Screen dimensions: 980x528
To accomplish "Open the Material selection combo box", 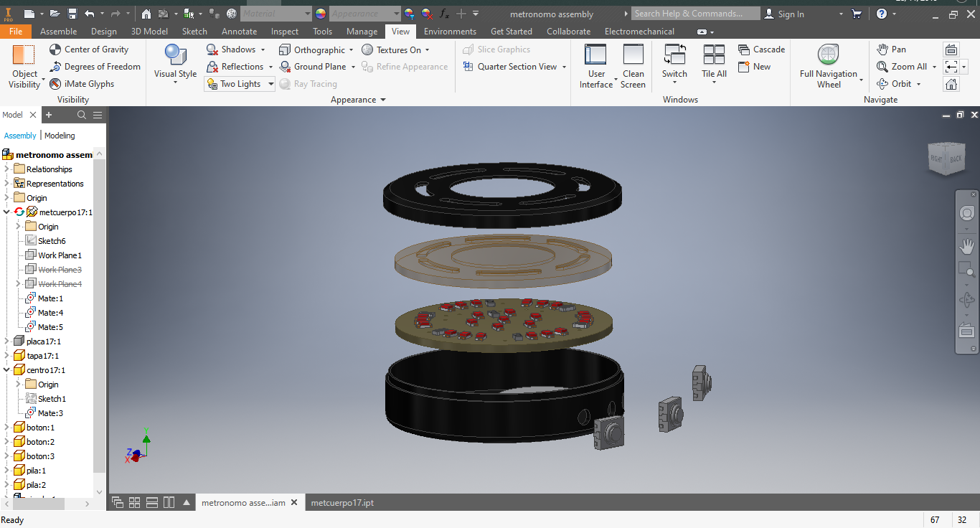I will pyautogui.click(x=276, y=14).
